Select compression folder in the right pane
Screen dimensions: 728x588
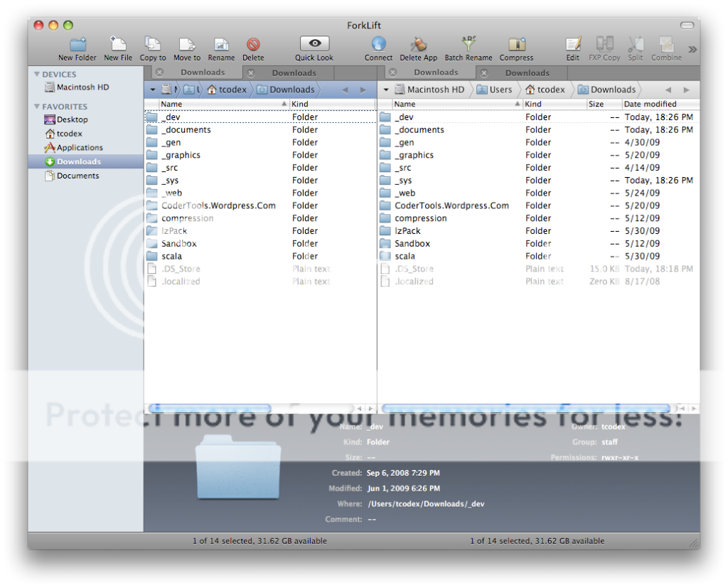point(539,218)
